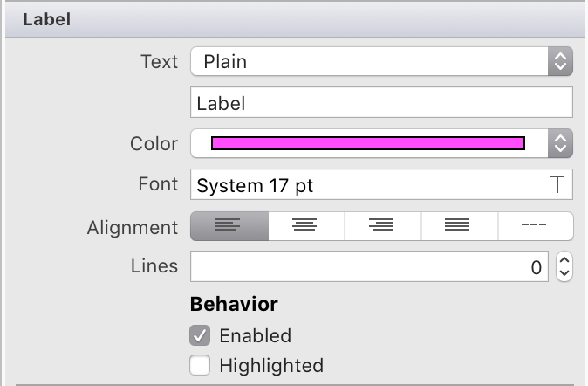Click the Label text content field
The height and width of the screenshot is (386, 588).
pos(380,103)
